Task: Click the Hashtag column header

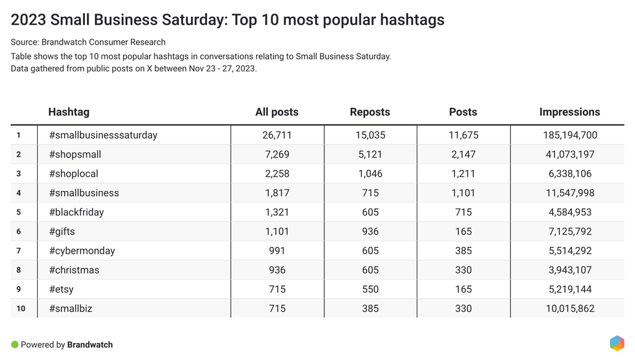Action: pos(69,112)
